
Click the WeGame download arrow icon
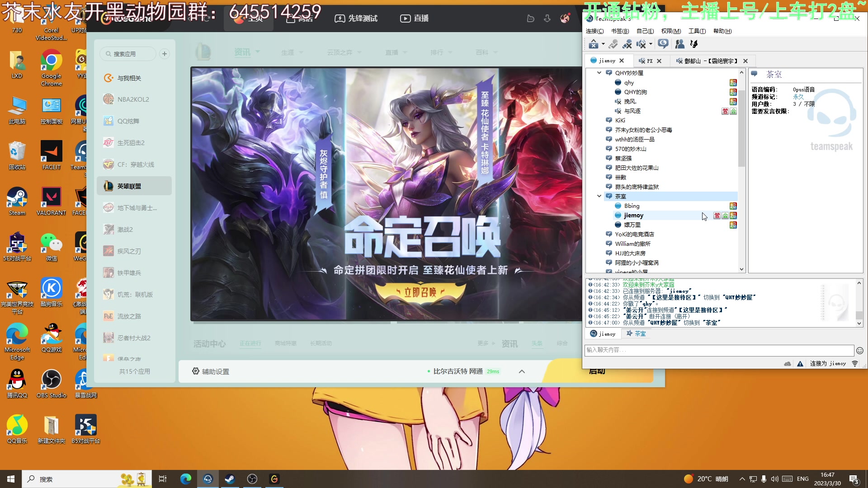point(547,18)
